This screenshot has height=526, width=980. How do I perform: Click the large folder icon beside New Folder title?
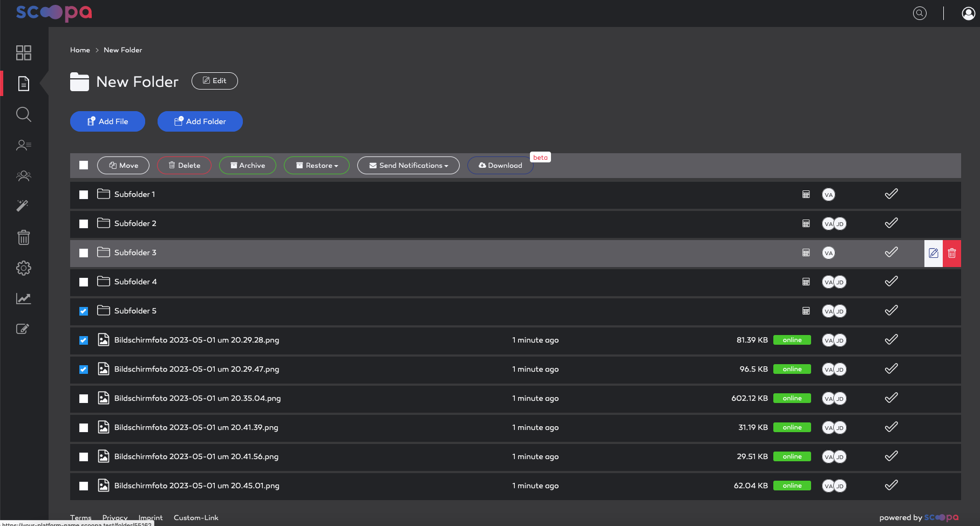click(x=79, y=82)
